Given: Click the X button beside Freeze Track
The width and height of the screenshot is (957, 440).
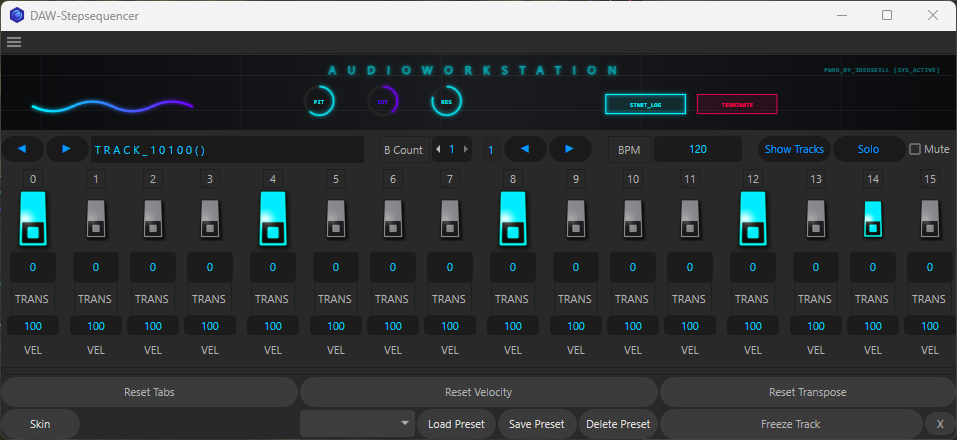Looking at the screenshot, I should coord(939,424).
